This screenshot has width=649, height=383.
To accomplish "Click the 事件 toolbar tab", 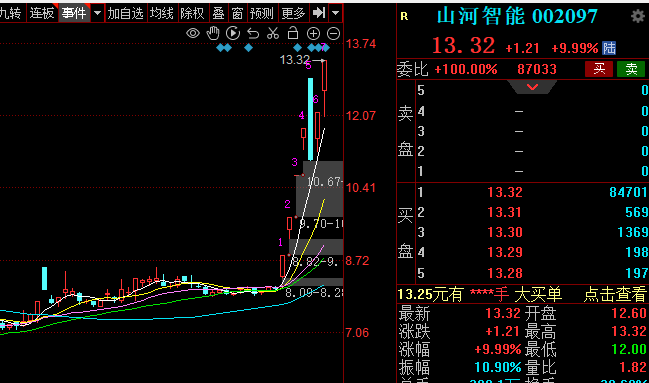I will pos(74,13).
